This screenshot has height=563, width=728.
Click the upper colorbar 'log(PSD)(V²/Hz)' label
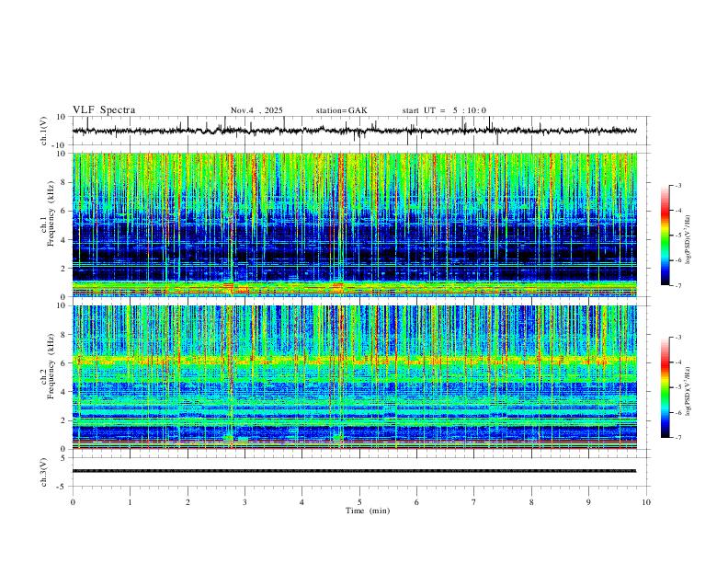688,239
